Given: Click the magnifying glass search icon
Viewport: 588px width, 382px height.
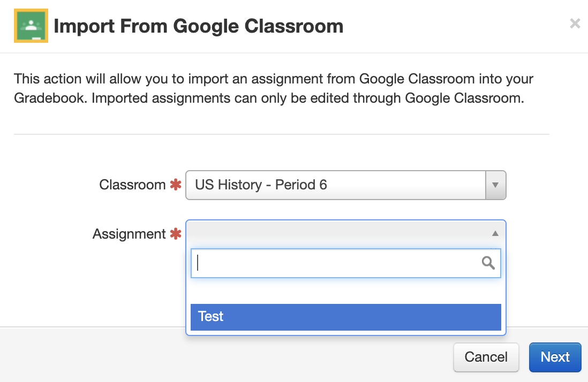Looking at the screenshot, I should click(488, 263).
